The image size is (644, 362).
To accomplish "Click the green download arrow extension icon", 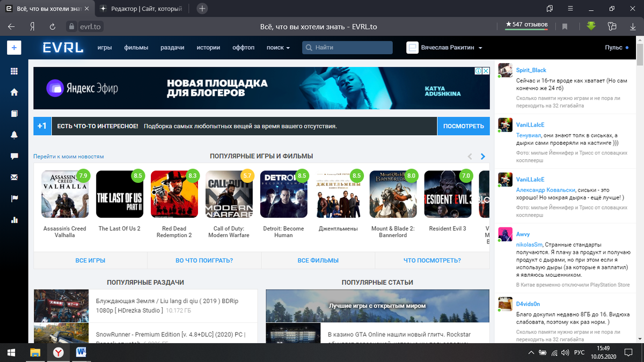I will coord(591,26).
